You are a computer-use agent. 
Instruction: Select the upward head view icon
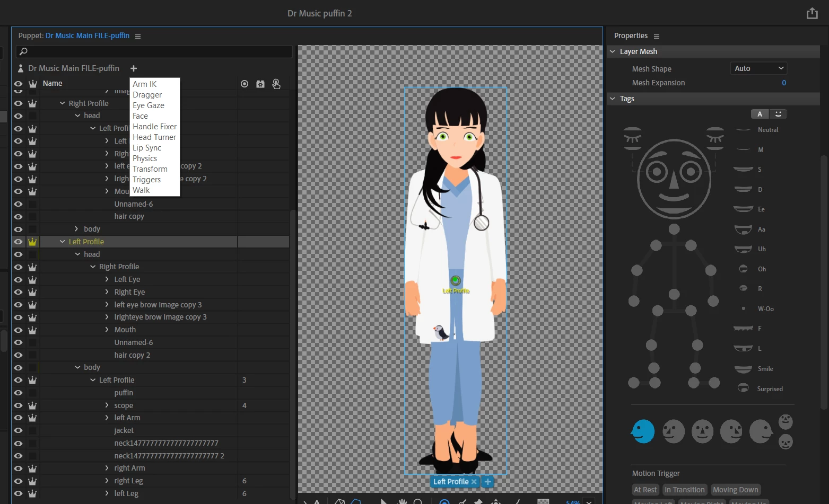pyautogui.click(x=786, y=422)
